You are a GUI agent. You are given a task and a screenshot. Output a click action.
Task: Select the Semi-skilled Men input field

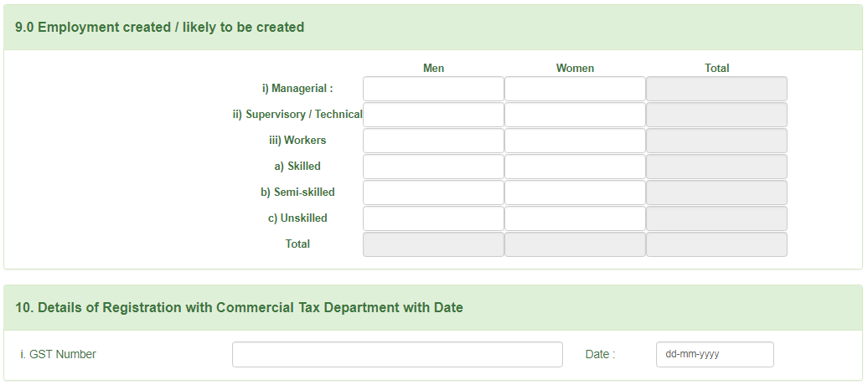pyautogui.click(x=433, y=192)
